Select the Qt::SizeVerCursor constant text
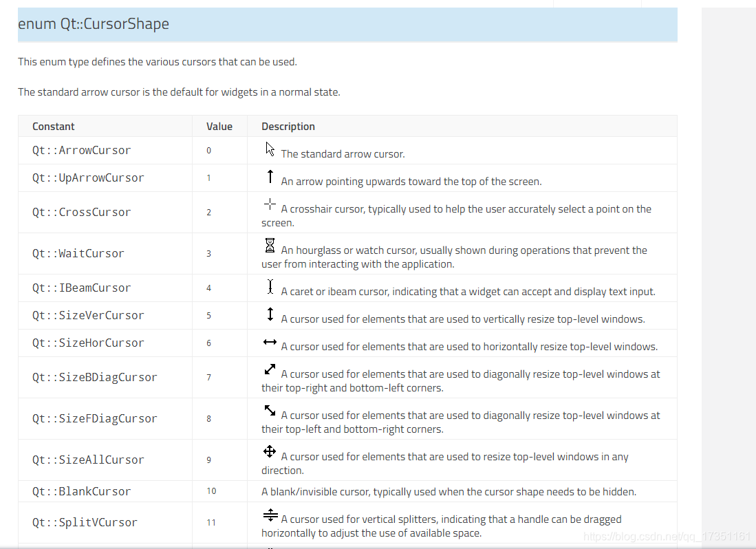 pos(88,315)
